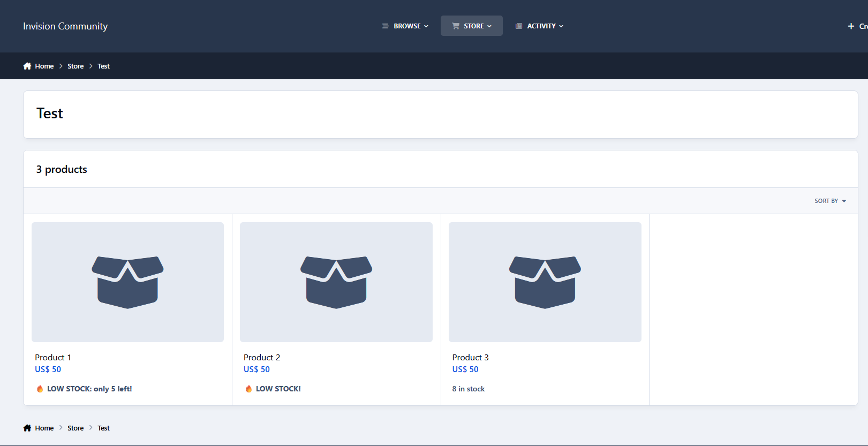The width and height of the screenshot is (868, 446).
Task: Click 'LOW STOCK: only 5 left!' text
Action: tap(89, 389)
